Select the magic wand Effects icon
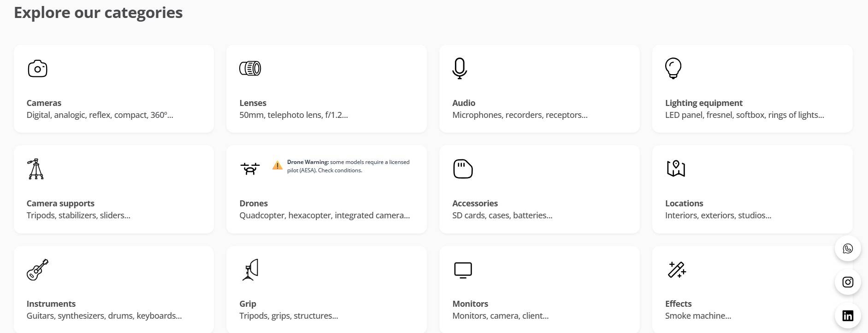 [677, 270]
